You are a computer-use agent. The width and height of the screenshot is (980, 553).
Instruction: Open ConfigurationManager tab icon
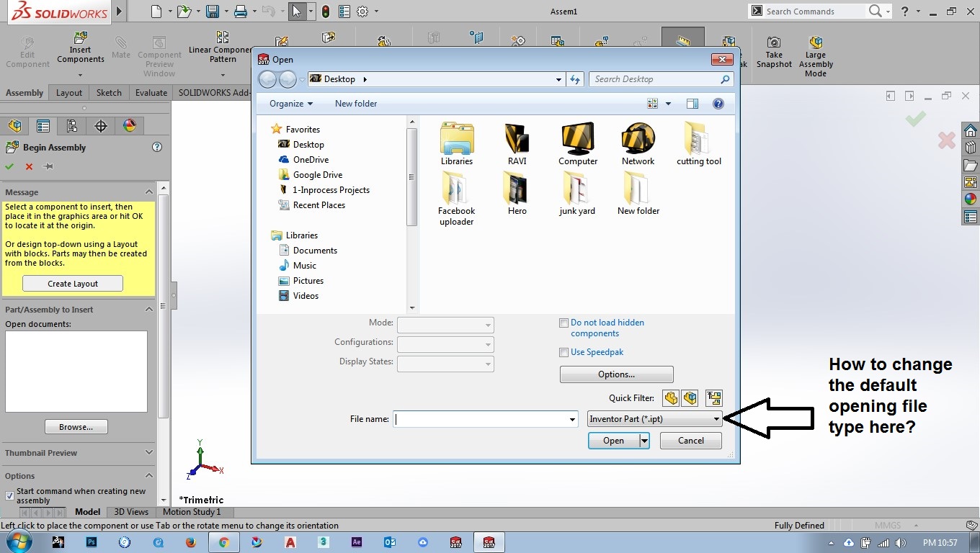(x=72, y=126)
